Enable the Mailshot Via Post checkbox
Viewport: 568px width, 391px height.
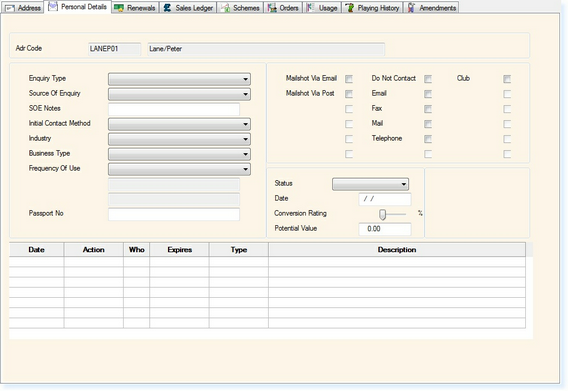[349, 94]
